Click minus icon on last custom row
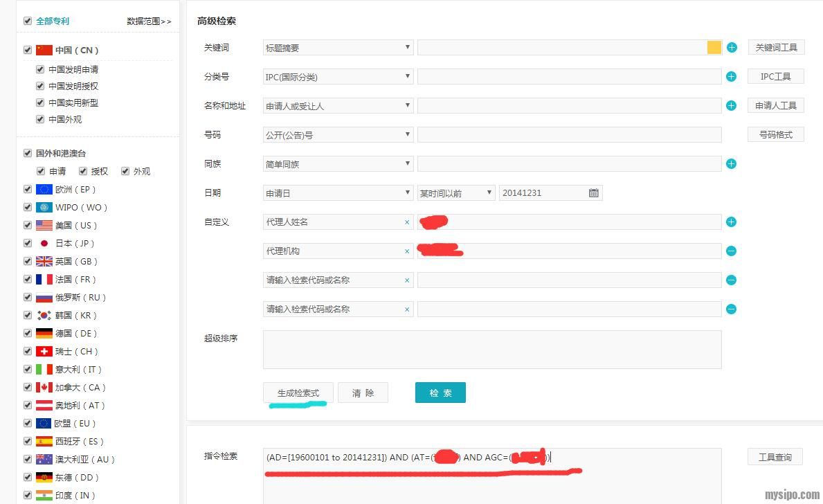This screenshot has height=504, width=823. tap(731, 309)
